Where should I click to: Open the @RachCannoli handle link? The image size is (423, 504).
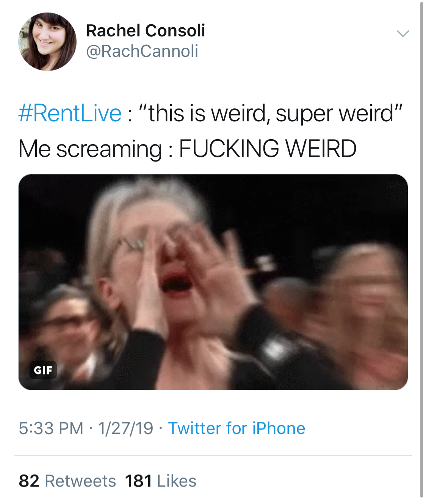coord(142,51)
